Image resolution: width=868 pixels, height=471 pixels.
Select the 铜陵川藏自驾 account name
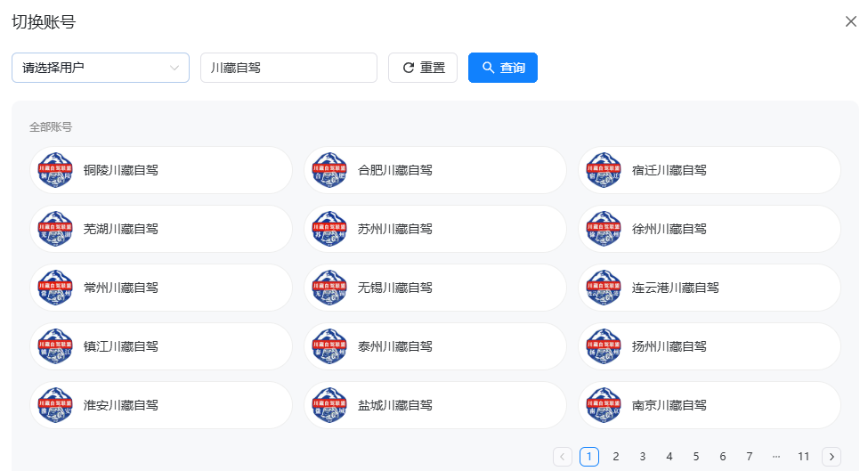pyautogui.click(x=121, y=170)
